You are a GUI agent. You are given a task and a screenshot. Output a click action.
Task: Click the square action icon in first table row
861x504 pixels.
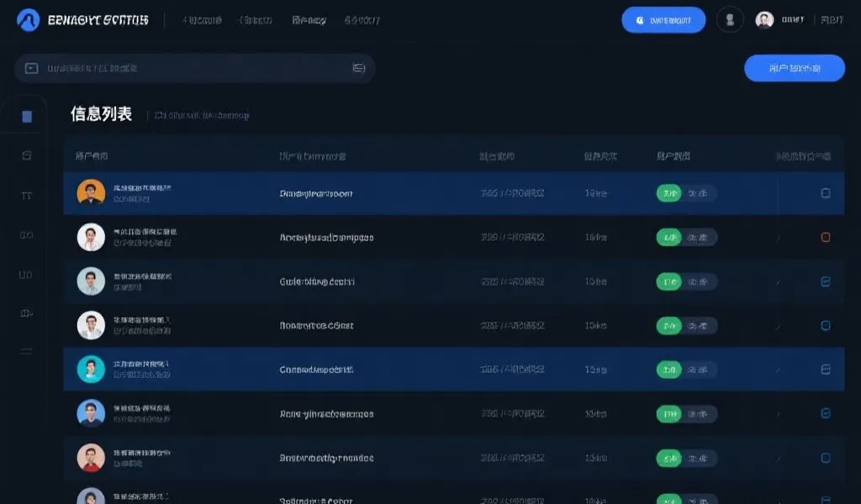point(825,193)
